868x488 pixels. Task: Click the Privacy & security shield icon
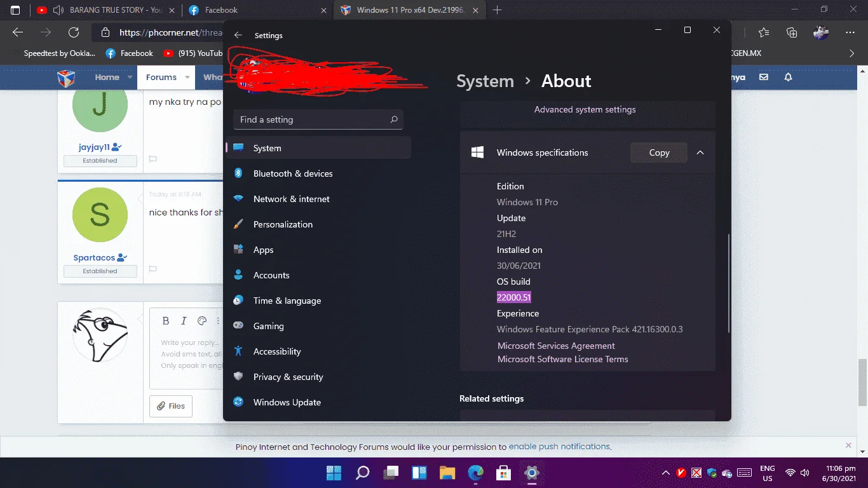[x=238, y=377]
